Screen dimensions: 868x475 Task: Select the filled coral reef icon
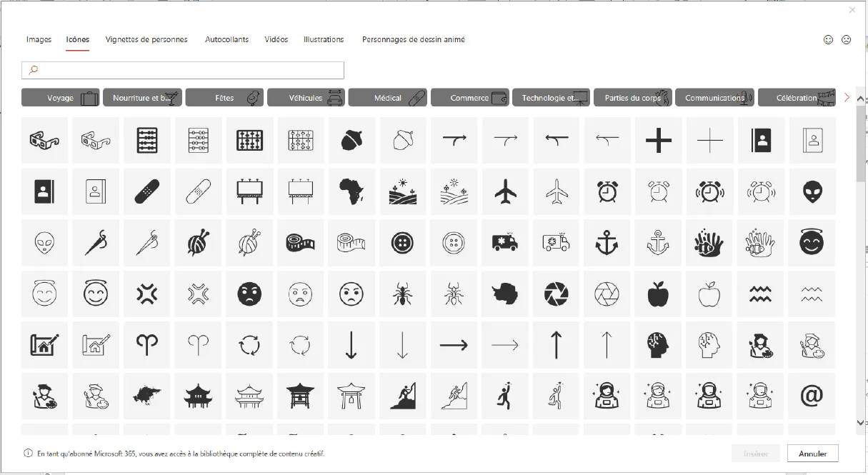(x=709, y=243)
